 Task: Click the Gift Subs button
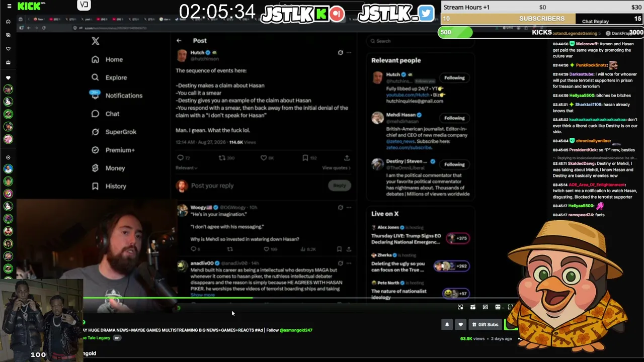(486, 325)
